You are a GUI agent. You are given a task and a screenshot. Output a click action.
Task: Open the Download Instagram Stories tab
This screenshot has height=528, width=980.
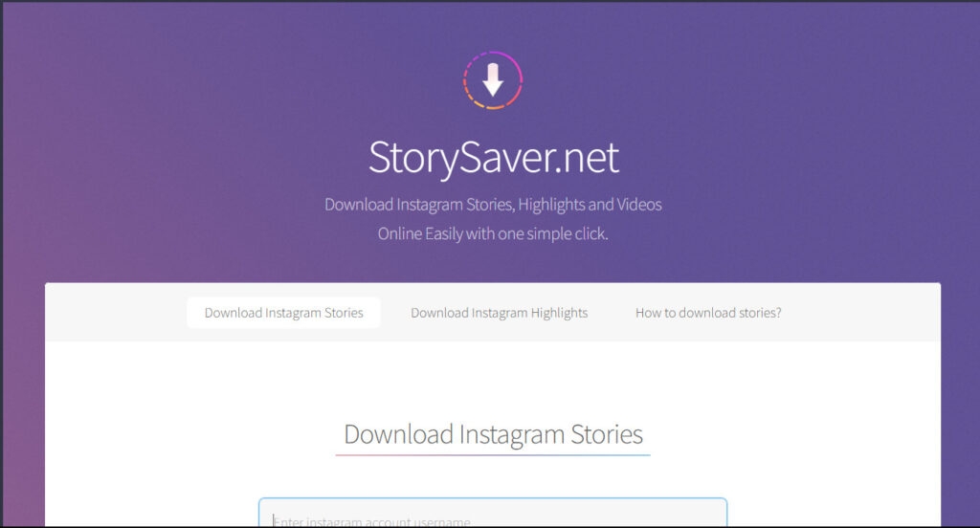pos(283,313)
